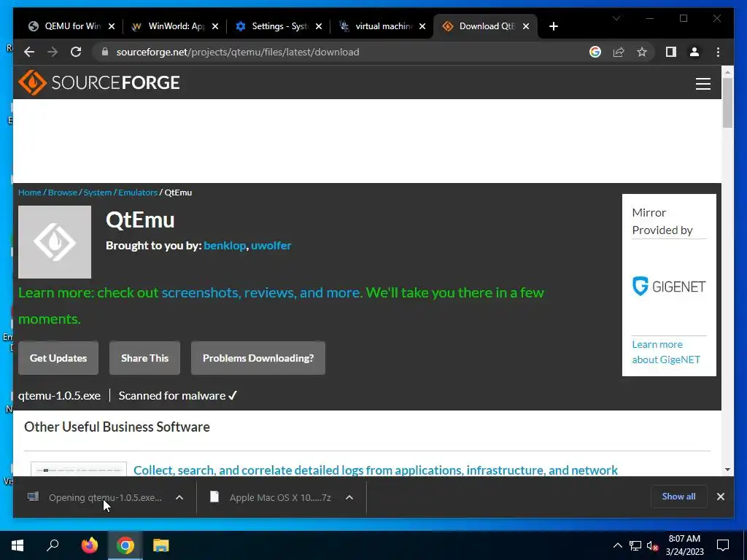Toggle the Chrome side panel
The width and height of the screenshot is (747, 560).
pyautogui.click(x=671, y=52)
